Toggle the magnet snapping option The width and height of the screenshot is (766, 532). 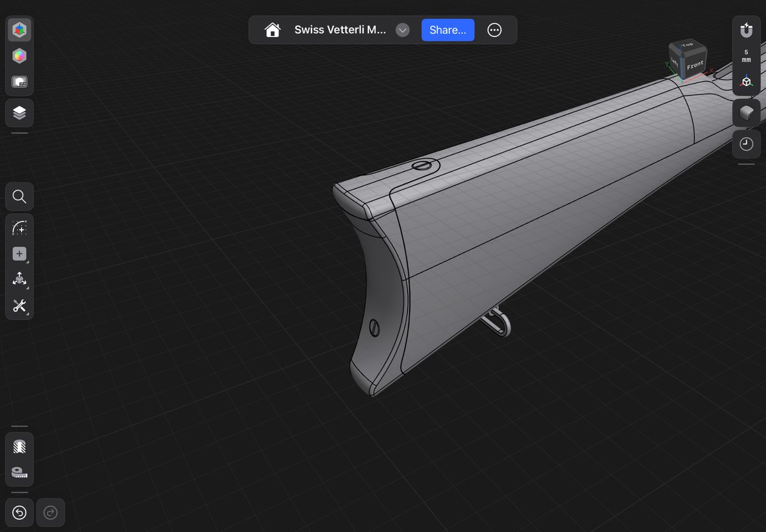pos(746,30)
